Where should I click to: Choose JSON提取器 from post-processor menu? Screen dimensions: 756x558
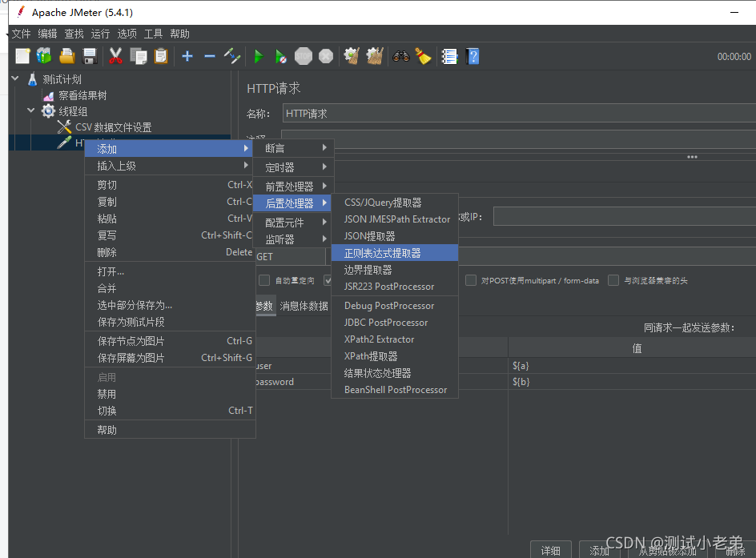click(395, 236)
